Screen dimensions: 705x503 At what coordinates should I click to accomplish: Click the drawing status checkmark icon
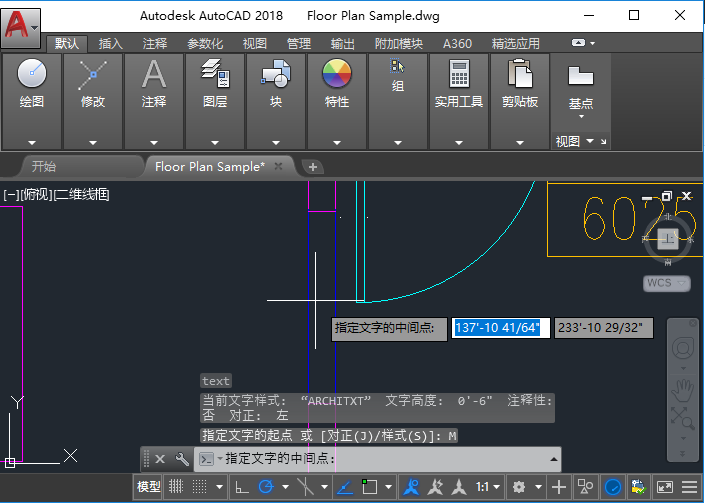[x=638, y=487]
